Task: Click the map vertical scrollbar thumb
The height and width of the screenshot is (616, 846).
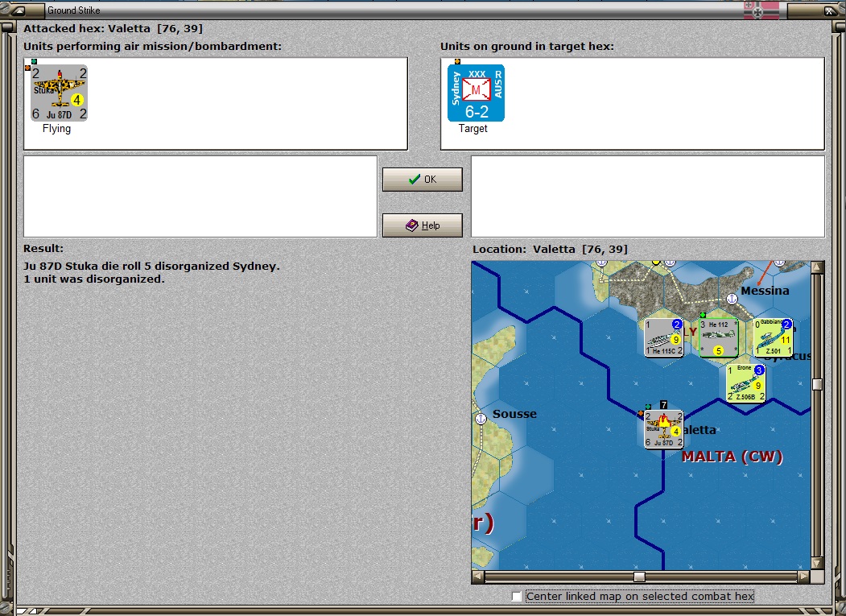Action: pyautogui.click(x=817, y=384)
